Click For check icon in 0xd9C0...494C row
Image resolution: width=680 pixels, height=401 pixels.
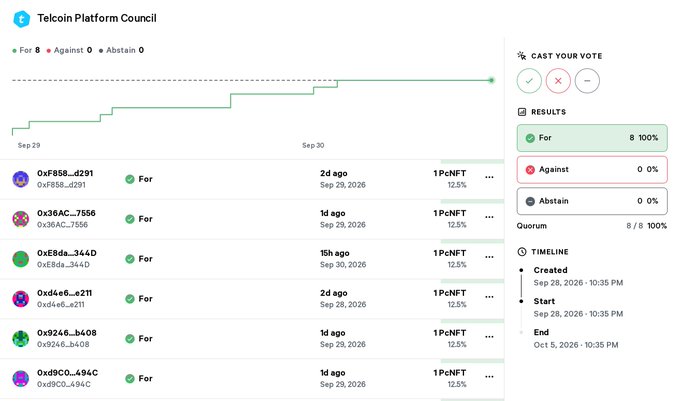(x=130, y=378)
